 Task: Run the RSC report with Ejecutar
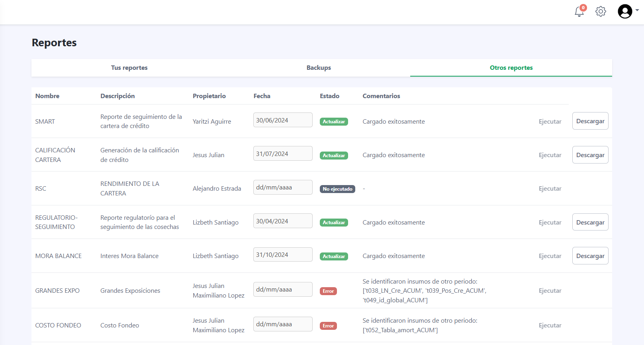[550, 189]
